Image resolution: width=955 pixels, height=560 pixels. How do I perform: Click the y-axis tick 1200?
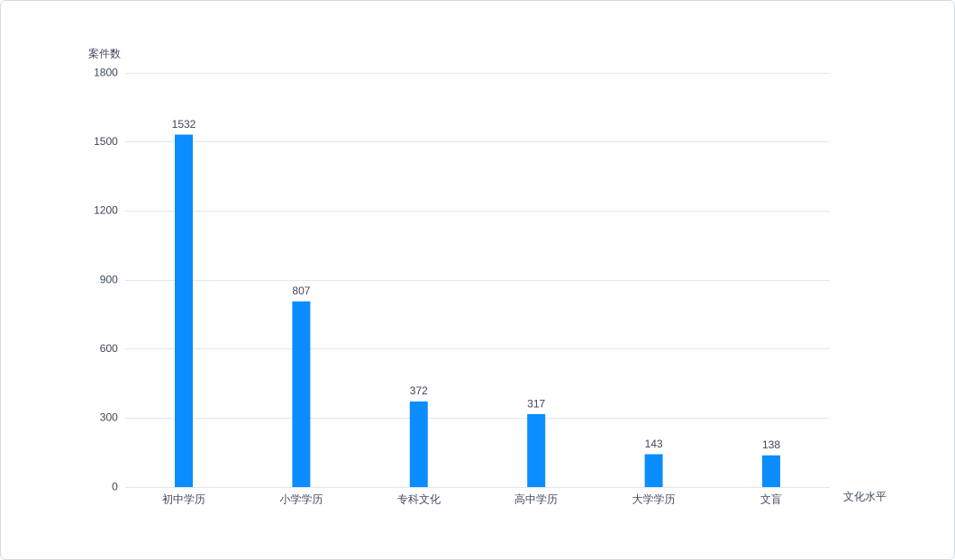tap(106, 211)
